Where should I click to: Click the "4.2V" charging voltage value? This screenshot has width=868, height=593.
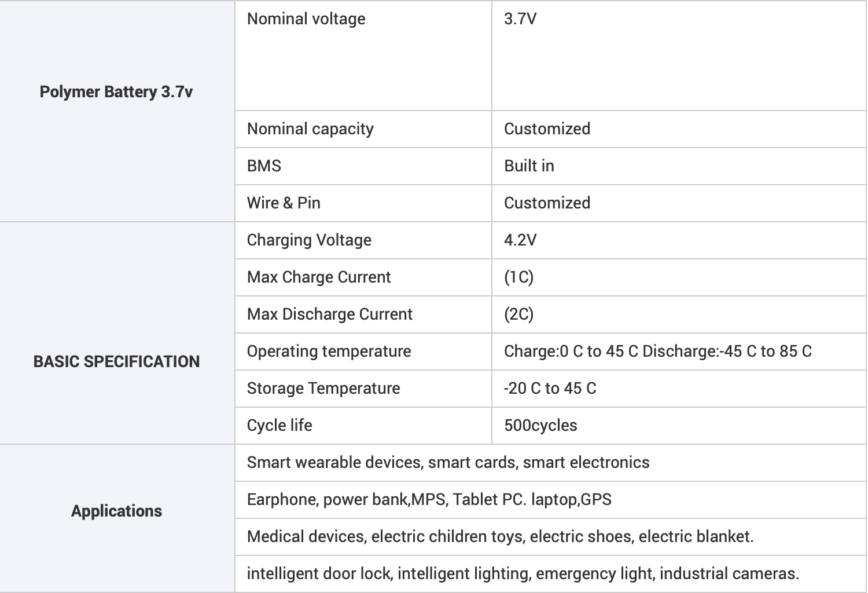tap(520, 240)
